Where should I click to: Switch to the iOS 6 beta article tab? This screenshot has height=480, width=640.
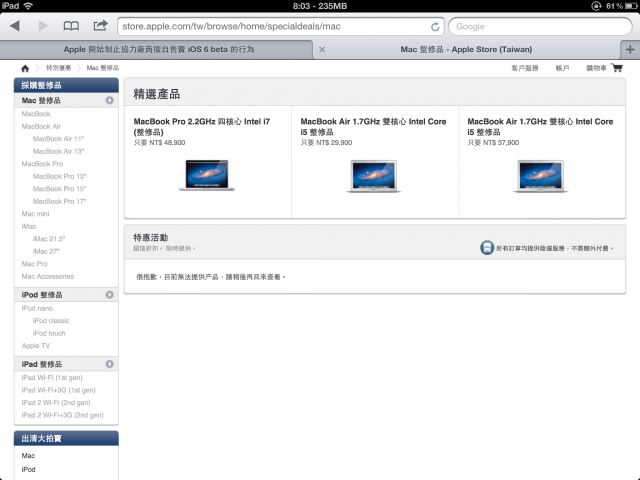pos(157,49)
